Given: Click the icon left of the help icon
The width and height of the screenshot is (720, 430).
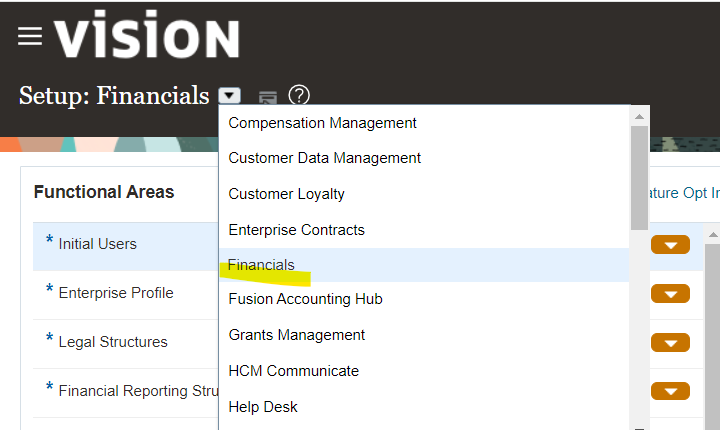Looking at the screenshot, I should (x=267, y=97).
